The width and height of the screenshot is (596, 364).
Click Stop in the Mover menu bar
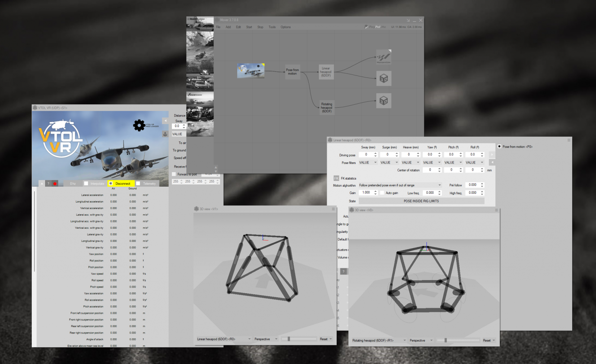(x=260, y=27)
